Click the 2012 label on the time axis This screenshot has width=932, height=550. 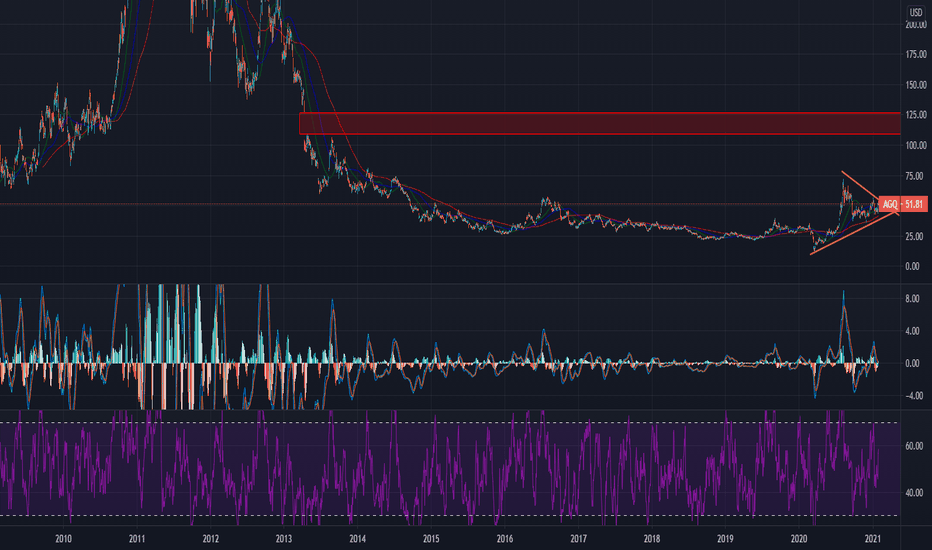(x=210, y=539)
